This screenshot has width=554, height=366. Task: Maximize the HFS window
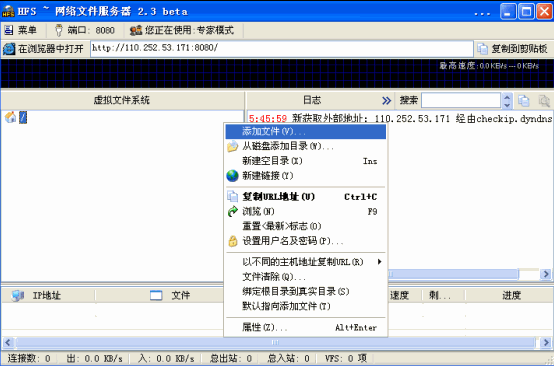pos(526,12)
